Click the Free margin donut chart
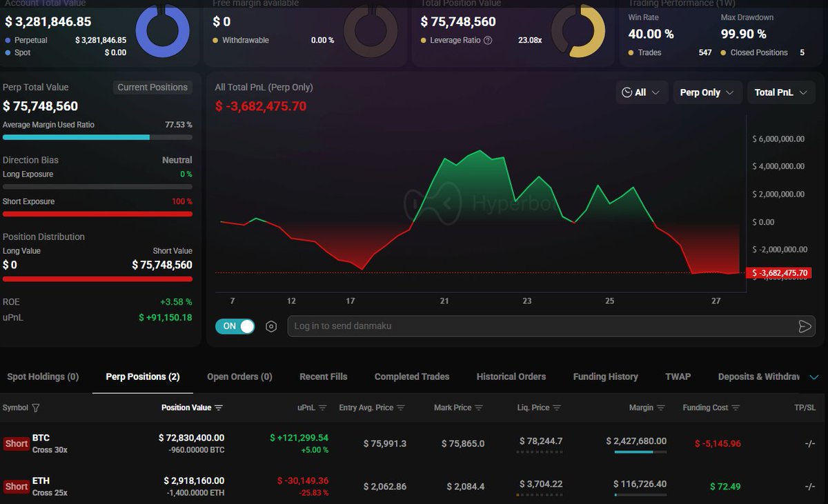828x504 pixels. [370, 31]
